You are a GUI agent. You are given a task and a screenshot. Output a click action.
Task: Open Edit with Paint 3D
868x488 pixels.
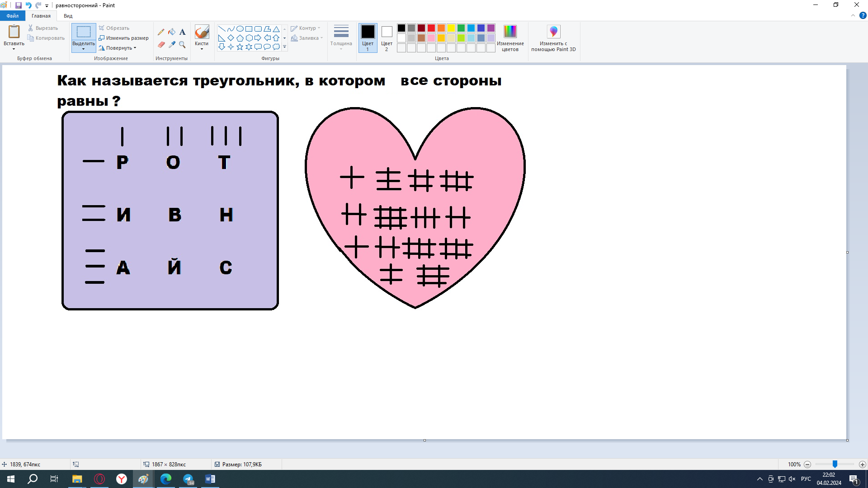tap(553, 38)
